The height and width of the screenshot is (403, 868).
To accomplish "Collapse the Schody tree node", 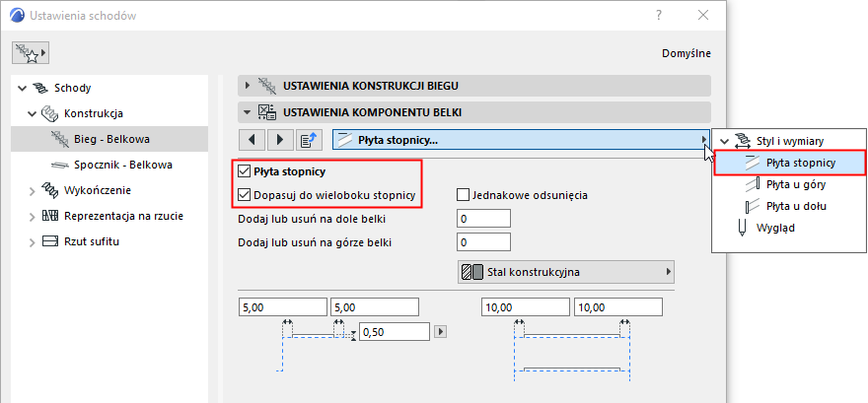I will [22, 88].
